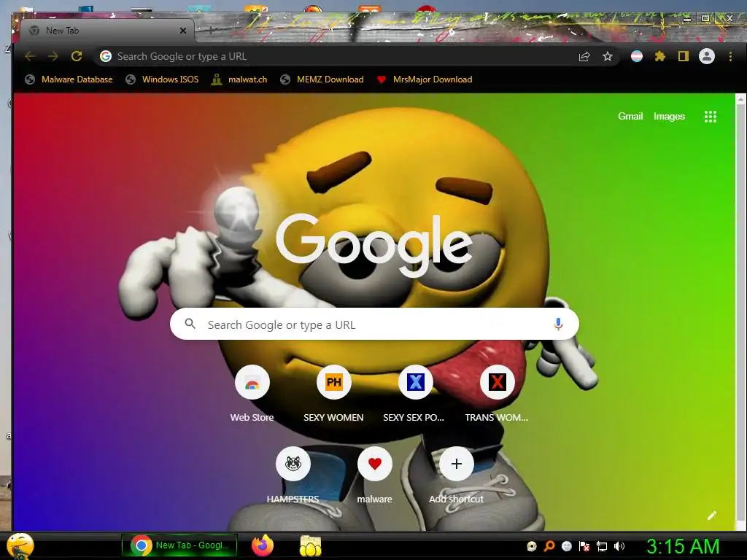This screenshot has height=560, width=747.
Task: Open the Extensions puzzle piece icon
Action: pyautogui.click(x=659, y=57)
